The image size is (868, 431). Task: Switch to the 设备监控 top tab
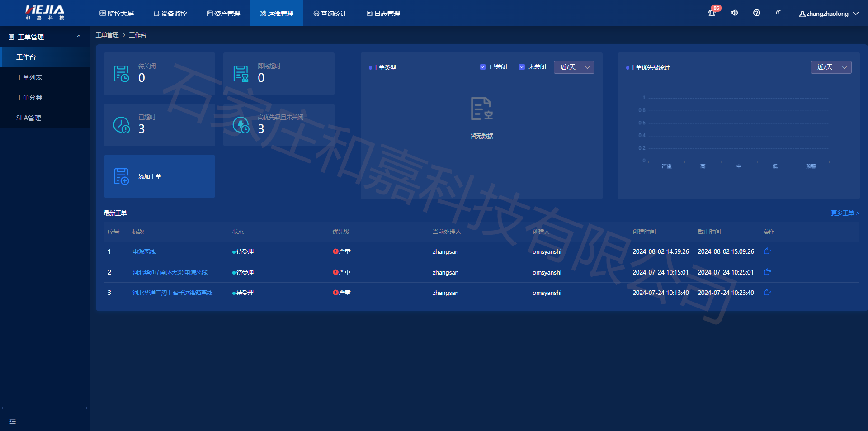coord(170,14)
